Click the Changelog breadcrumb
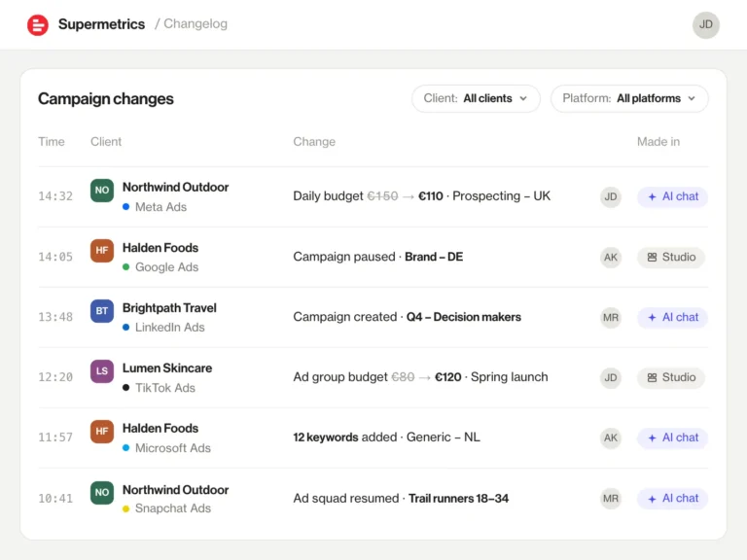The image size is (747, 560). click(196, 23)
